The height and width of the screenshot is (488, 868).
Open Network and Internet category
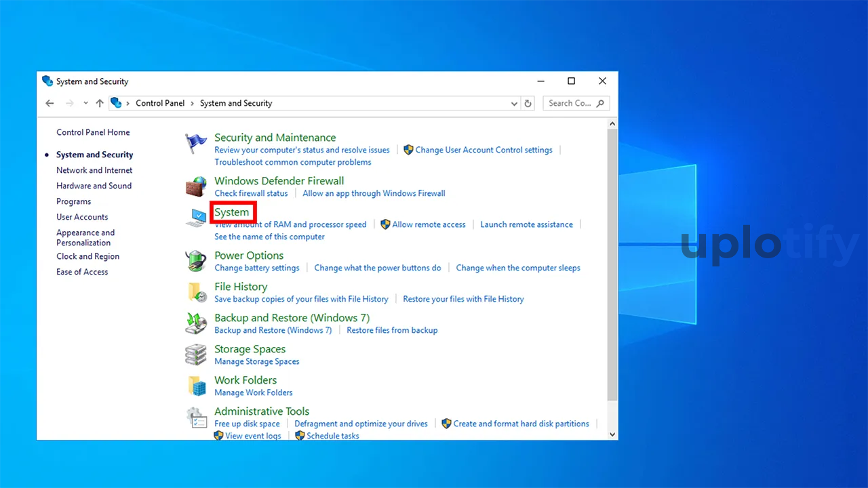pos(94,170)
